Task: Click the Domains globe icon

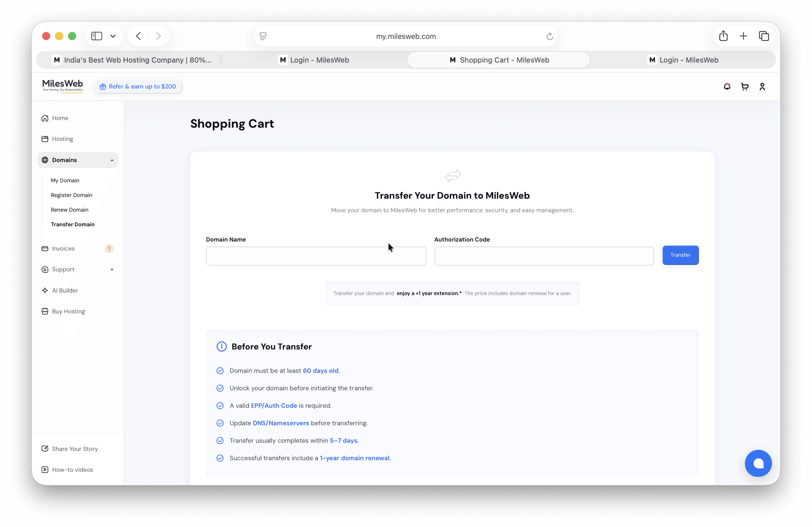Action: [45, 160]
